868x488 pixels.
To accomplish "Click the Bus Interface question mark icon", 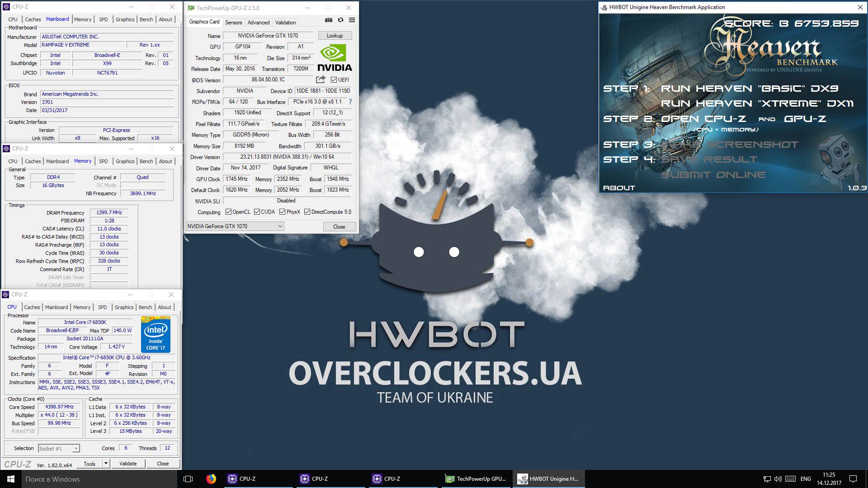I will coord(350,102).
